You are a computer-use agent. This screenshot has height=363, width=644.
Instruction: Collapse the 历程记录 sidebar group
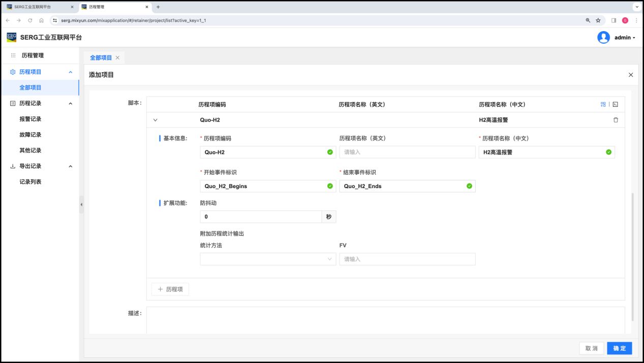(70, 103)
